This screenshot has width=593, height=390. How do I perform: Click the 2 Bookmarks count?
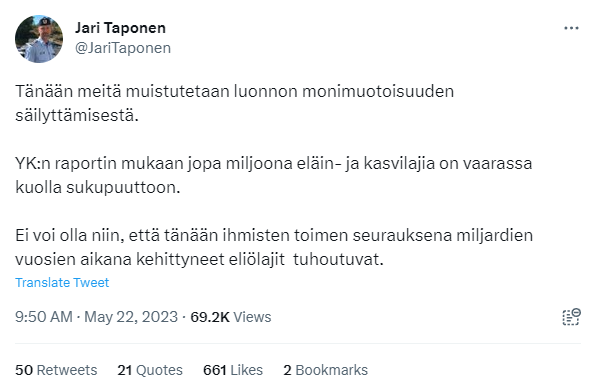[x=326, y=370]
